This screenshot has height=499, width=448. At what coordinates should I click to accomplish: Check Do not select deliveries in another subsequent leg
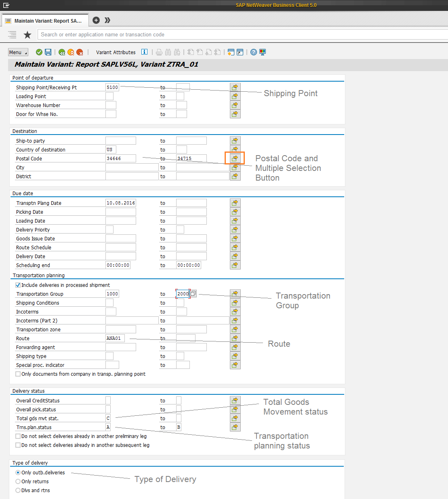pos(18,445)
